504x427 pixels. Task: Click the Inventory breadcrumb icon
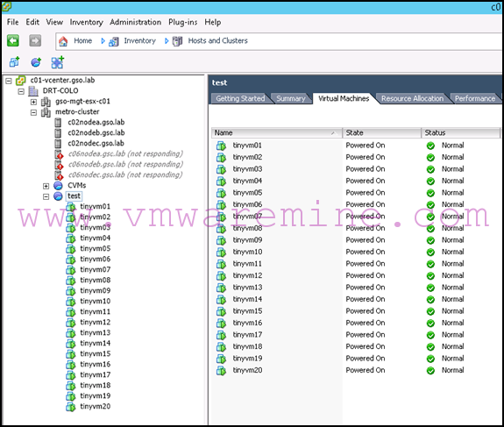point(113,41)
